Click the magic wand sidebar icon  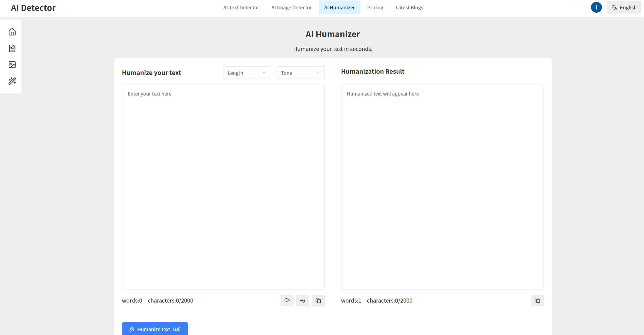pos(12,81)
